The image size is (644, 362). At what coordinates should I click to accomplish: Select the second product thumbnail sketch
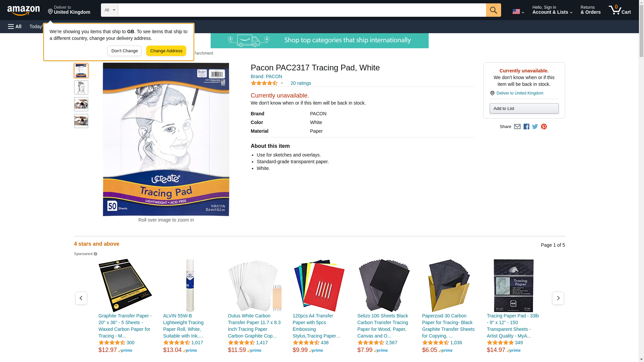pos(81,87)
